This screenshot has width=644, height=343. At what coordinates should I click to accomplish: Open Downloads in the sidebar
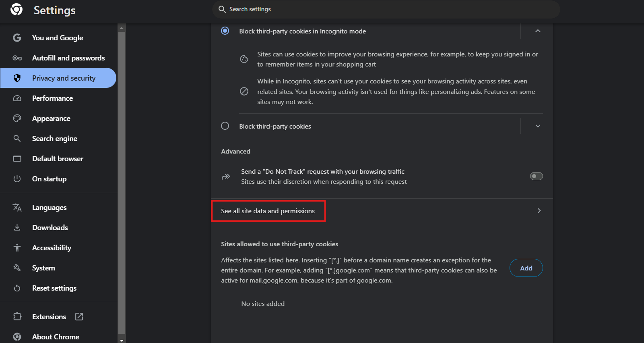pos(50,228)
